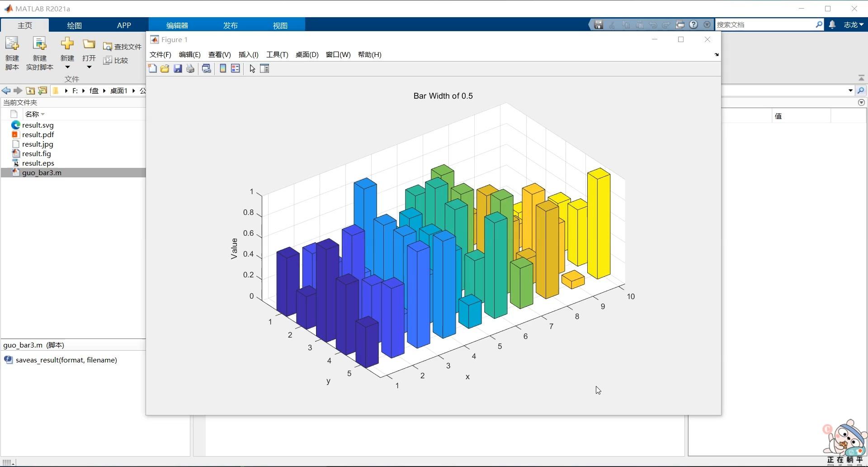
Task: Expand path arrow after f盘
Action: click(x=104, y=91)
